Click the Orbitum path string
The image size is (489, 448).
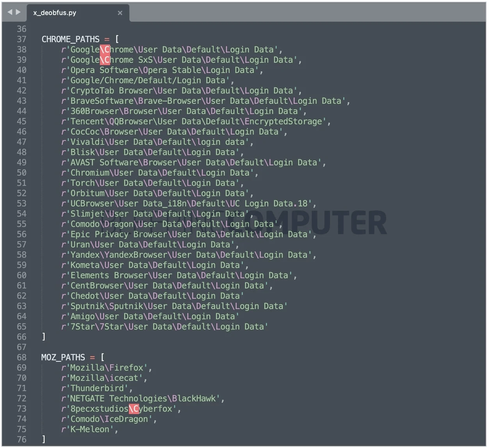pos(155,193)
